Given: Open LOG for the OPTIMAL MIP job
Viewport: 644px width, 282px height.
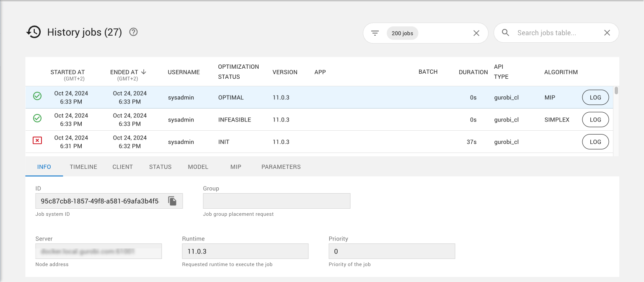Looking at the screenshot, I should pos(595,98).
